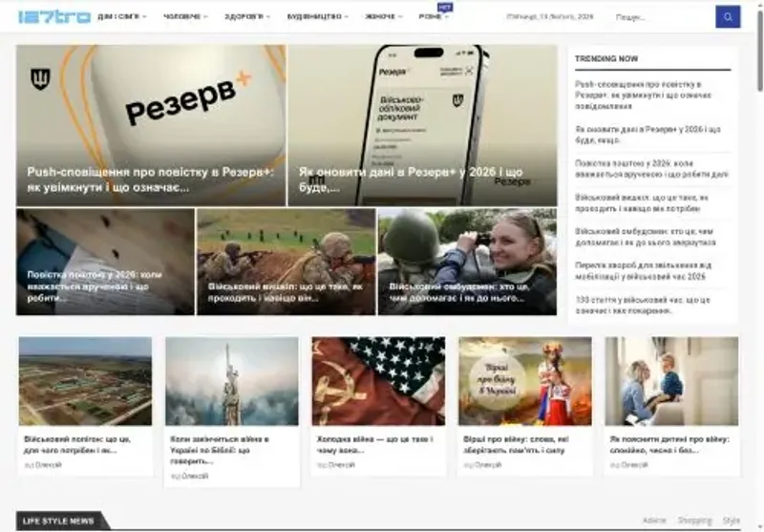The width and height of the screenshot is (764, 532).
Task: Open the Вірші про війну article title
Action: click(x=523, y=444)
